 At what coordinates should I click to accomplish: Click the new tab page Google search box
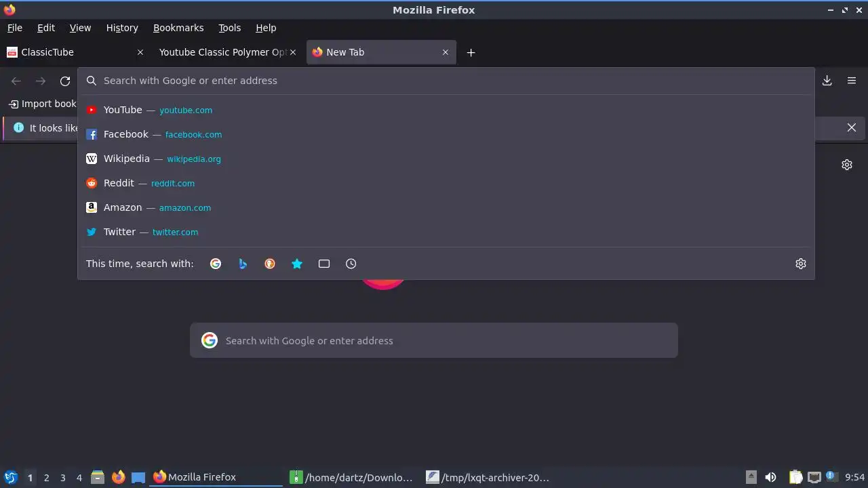pos(434,340)
